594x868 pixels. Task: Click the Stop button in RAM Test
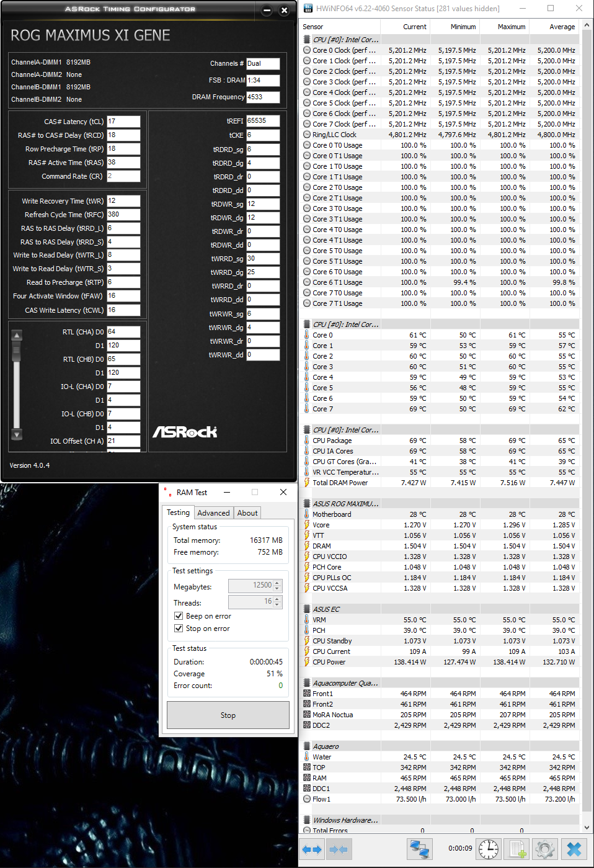228,715
